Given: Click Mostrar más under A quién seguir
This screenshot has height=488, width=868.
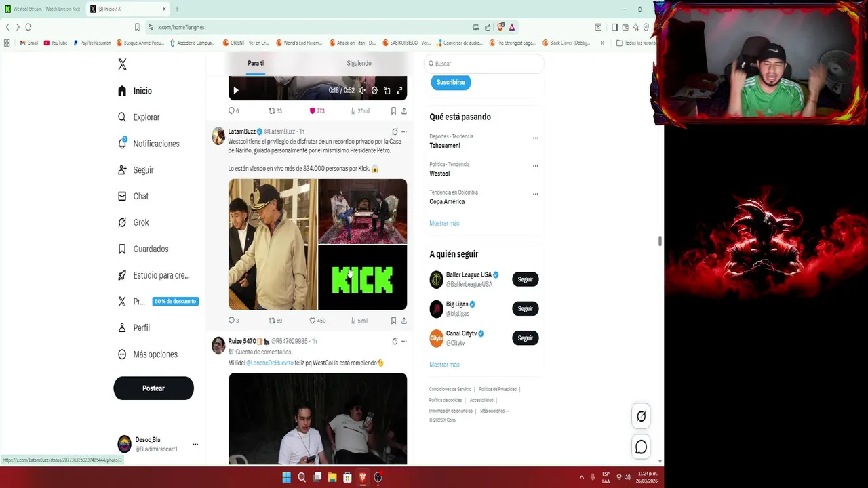Looking at the screenshot, I should (x=444, y=365).
